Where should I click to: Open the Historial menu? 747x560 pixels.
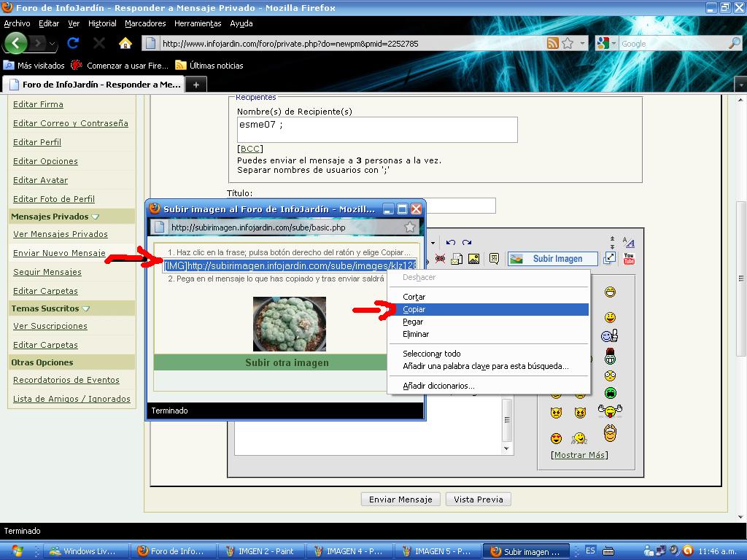pyautogui.click(x=102, y=23)
